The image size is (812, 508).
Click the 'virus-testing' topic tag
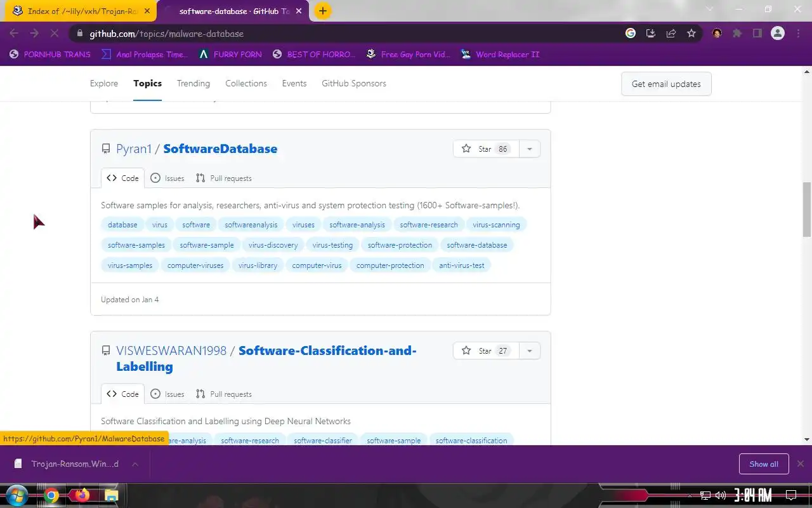coord(332,245)
